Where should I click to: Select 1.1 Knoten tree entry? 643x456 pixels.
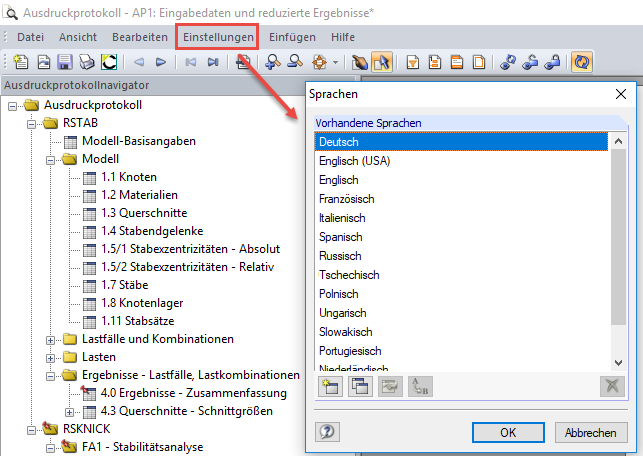pyautogui.click(x=129, y=177)
